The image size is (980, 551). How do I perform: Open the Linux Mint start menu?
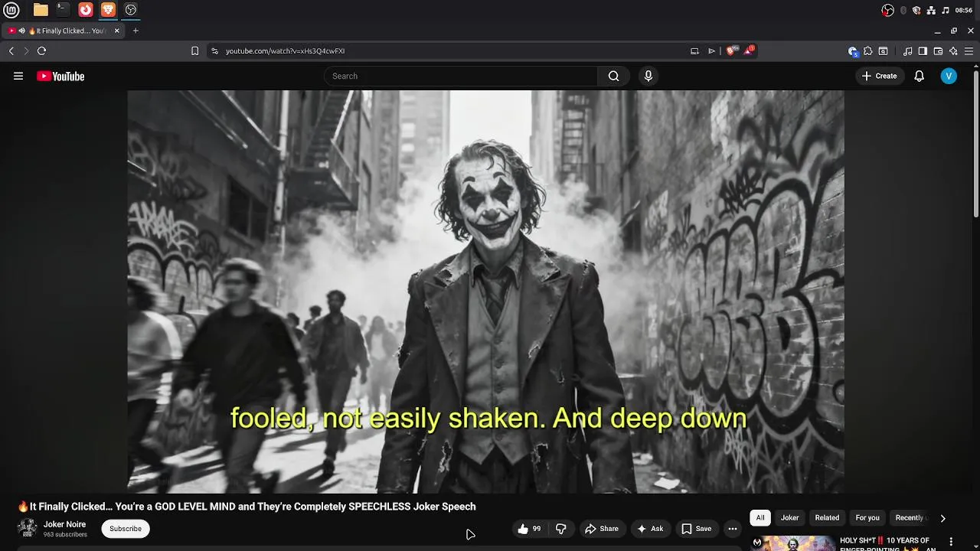(x=11, y=10)
